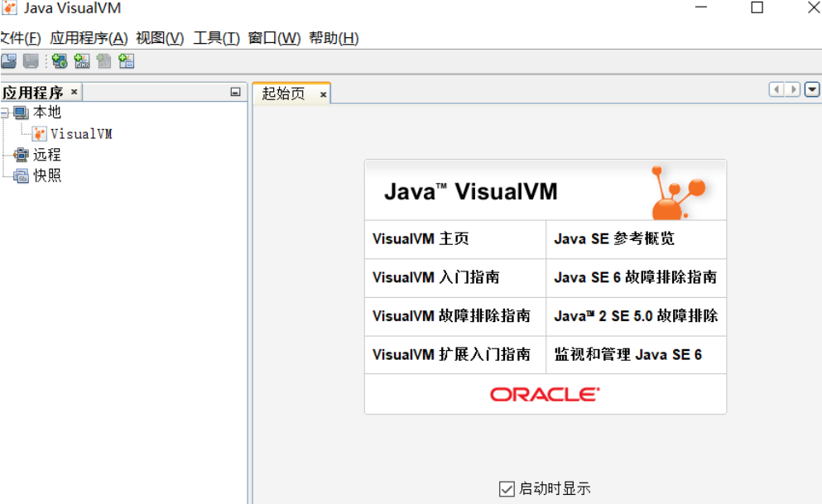Open the Java SE 6 故障排除指南 link

[636, 278]
